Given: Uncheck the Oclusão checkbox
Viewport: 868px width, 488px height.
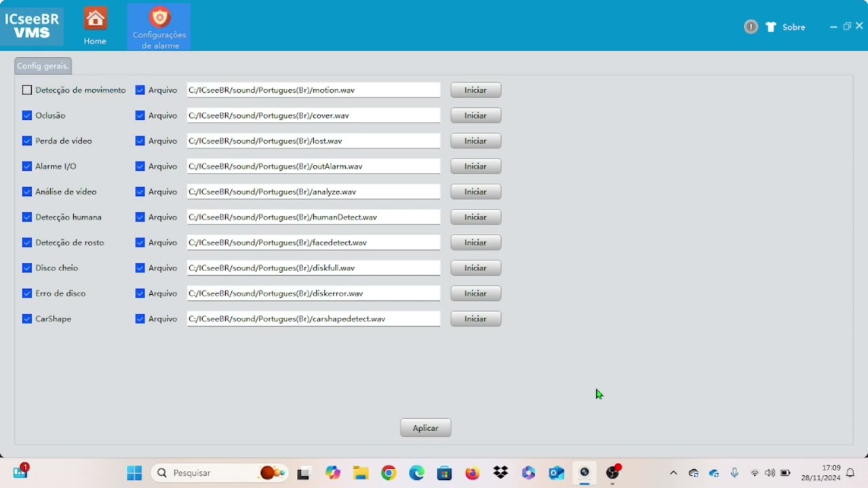Looking at the screenshot, I should coord(27,115).
